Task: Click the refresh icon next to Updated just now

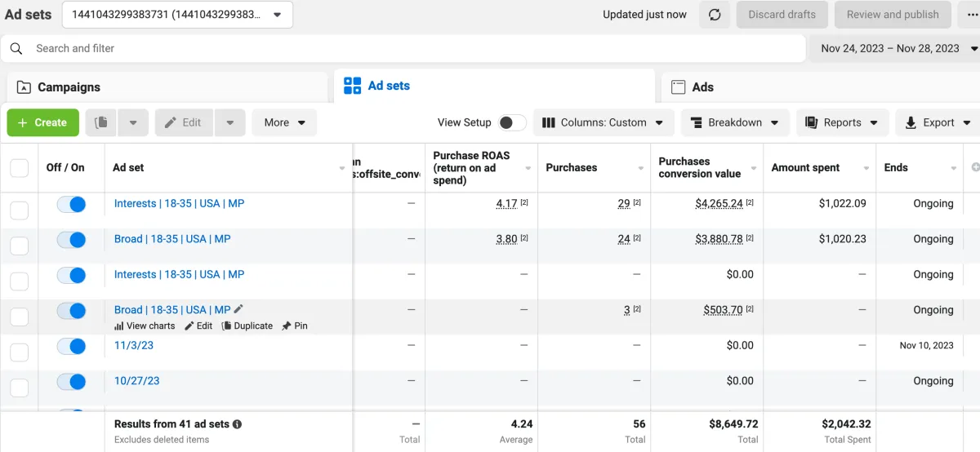Action: pyautogui.click(x=715, y=15)
